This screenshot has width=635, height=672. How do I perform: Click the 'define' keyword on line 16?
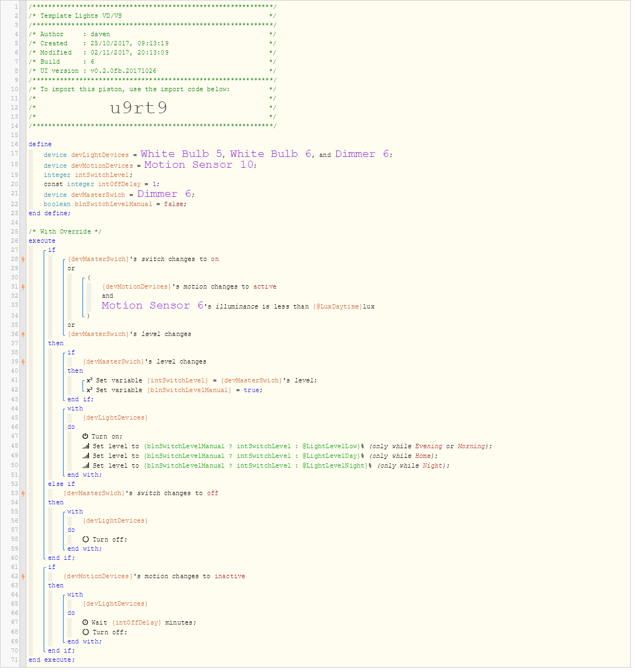[x=40, y=145]
